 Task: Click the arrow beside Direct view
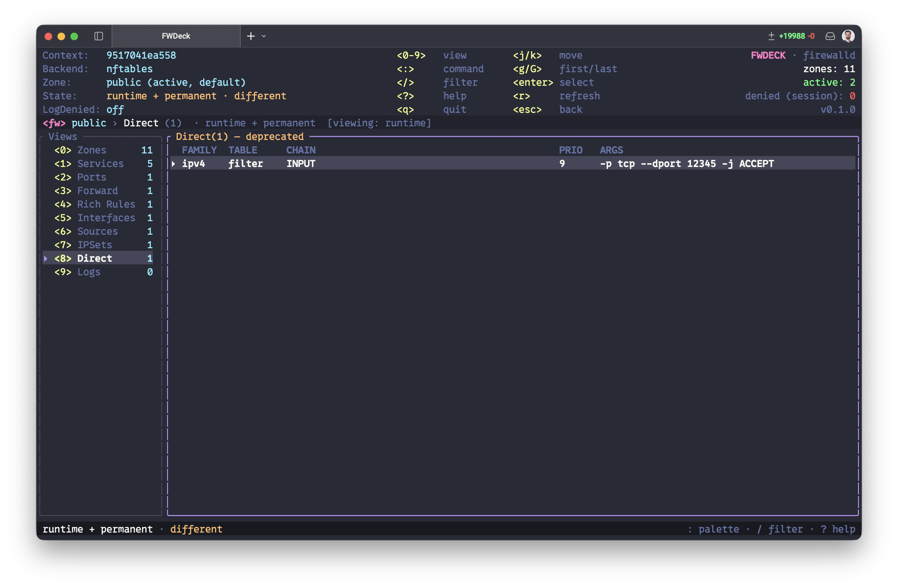(x=46, y=259)
